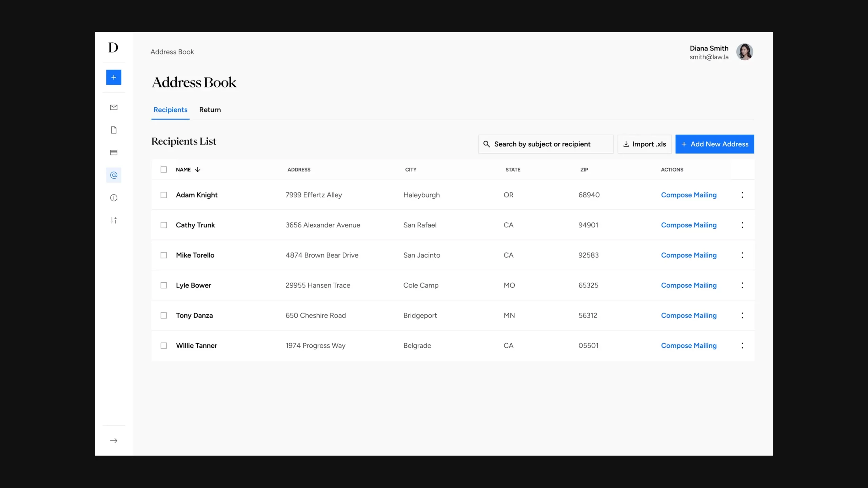Select the Cathy Trunk row checkbox

pyautogui.click(x=164, y=225)
